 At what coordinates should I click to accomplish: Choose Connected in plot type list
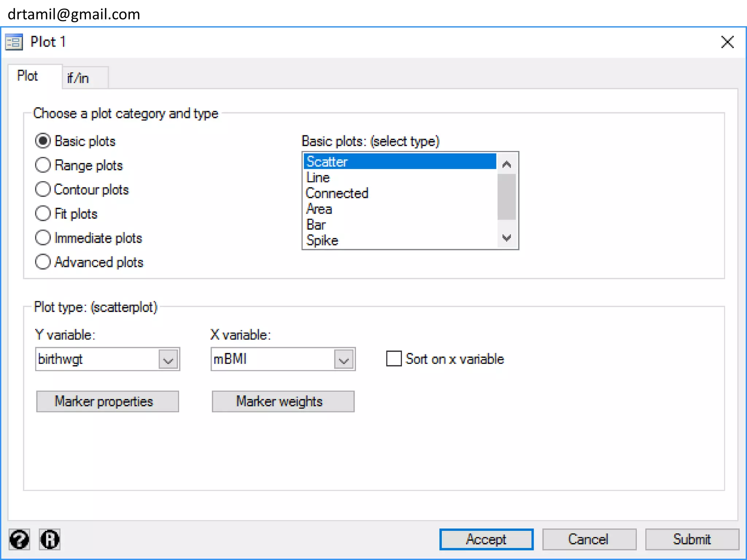337,193
